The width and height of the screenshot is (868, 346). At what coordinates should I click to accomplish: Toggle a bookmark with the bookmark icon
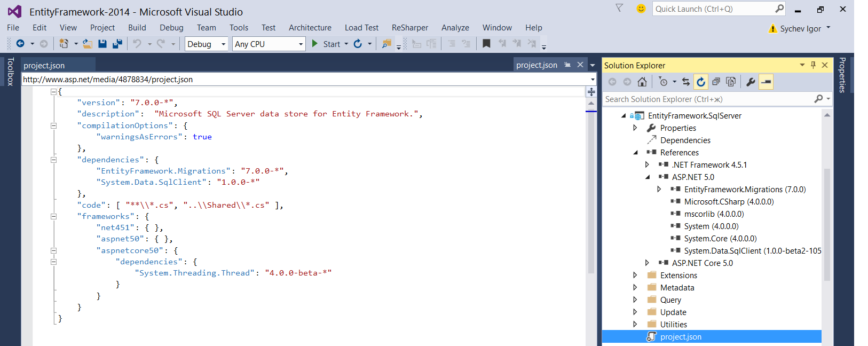coord(486,44)
